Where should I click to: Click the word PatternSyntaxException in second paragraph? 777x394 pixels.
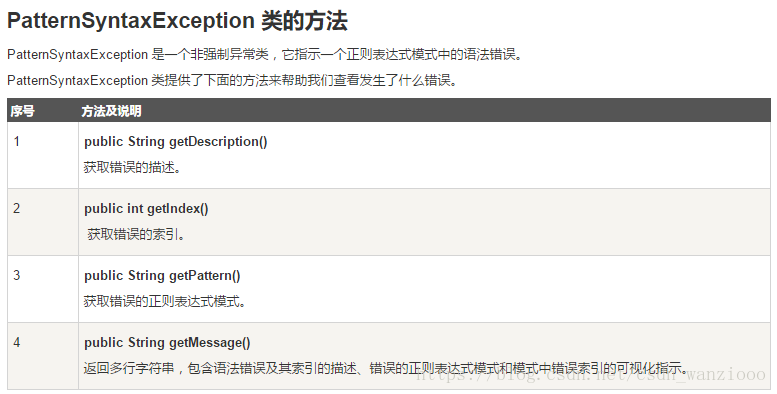(77, 80)
